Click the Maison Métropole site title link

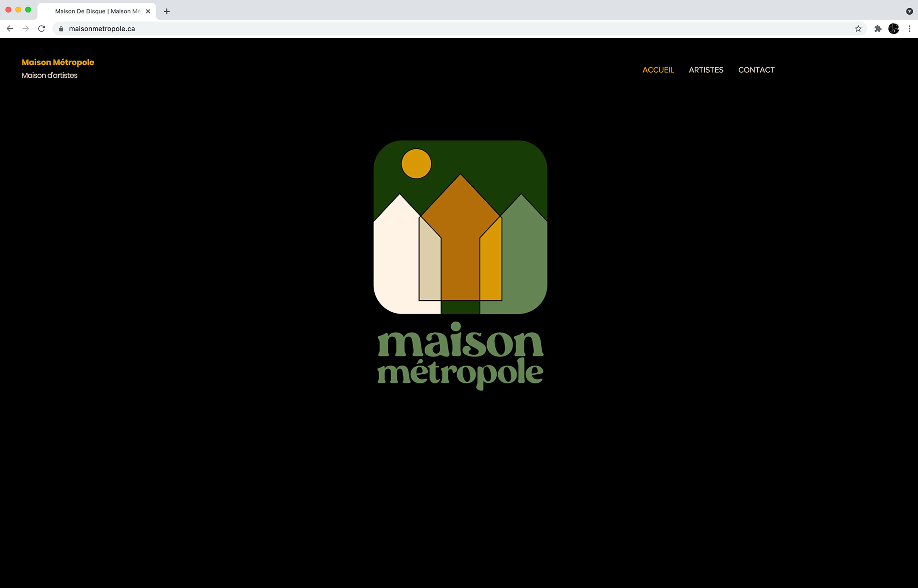[x=58, y=62]
